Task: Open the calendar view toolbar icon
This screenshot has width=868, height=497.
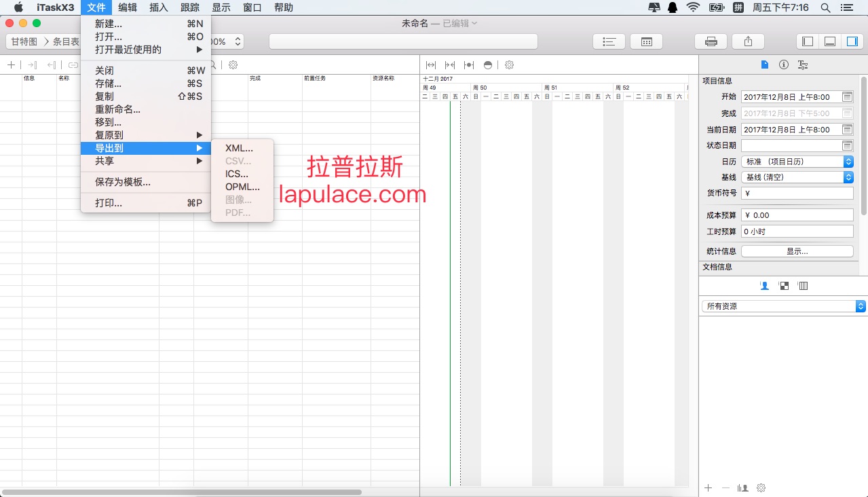Action: [x=646, y=41]
